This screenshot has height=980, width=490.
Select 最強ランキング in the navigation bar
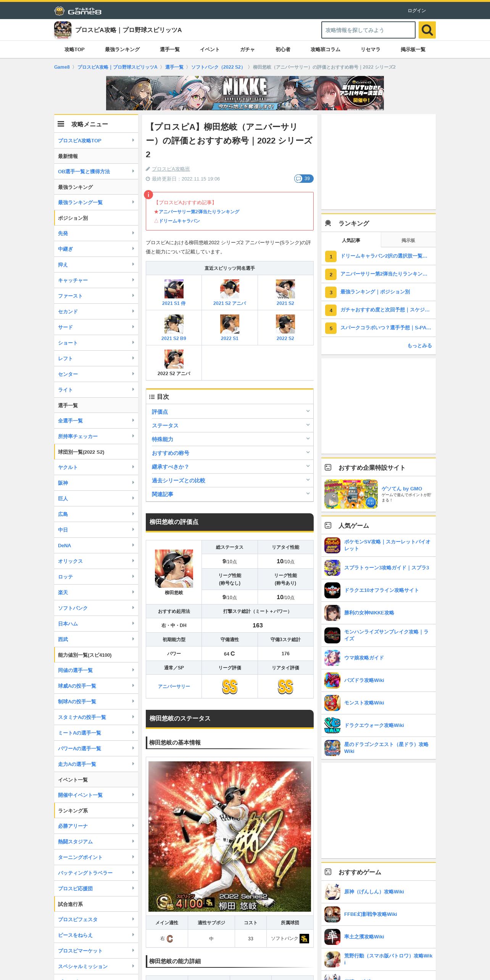[x=122, y=49]
